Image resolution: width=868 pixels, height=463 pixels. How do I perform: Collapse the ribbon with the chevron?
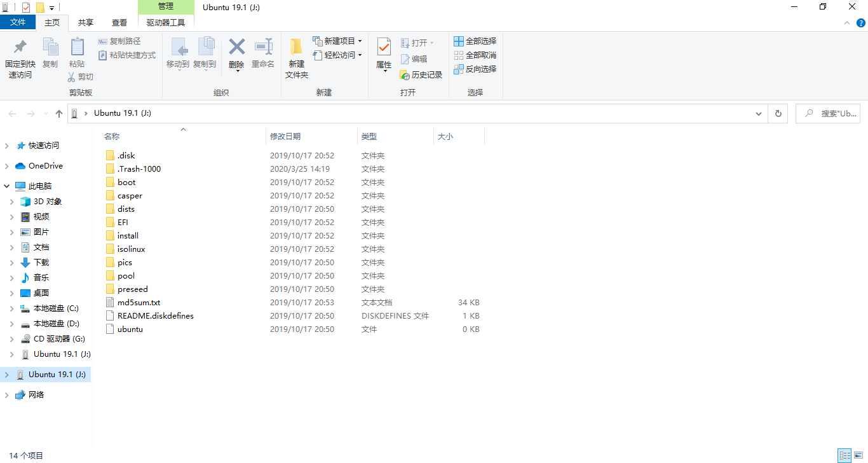click(846, 23)
